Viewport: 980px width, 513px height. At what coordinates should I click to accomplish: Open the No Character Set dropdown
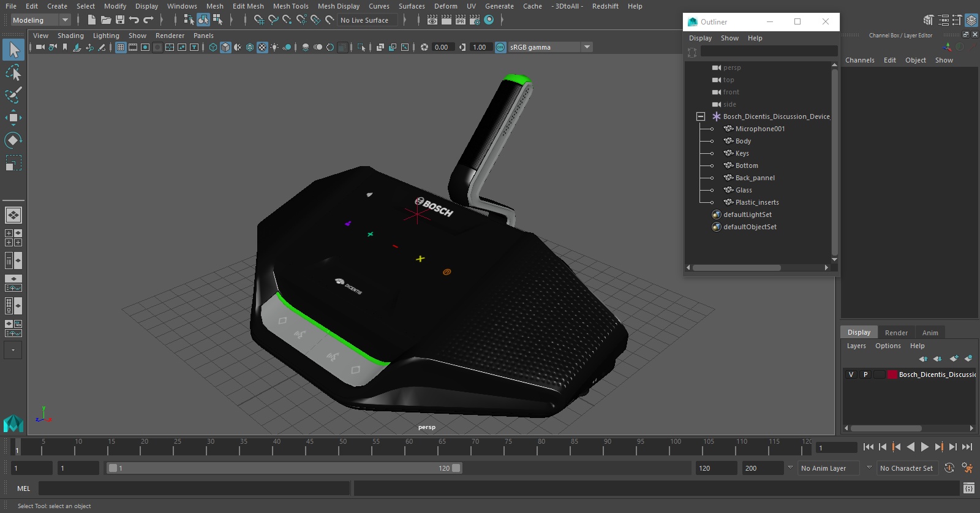[907, 468]
